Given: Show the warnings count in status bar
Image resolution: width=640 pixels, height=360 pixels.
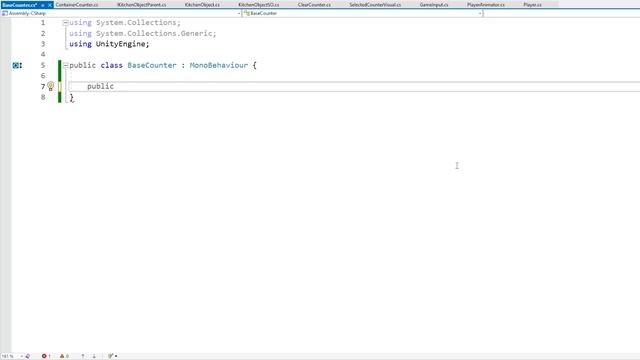Looking at the screenshot, I should pos(64,356).
